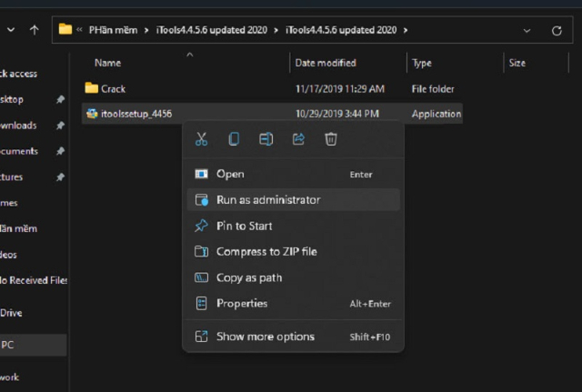Image resolution: width=582 pixels, height=392 pixels.
Task: Click PHần mềm breadcrumb in address bar
Action: 113,30
